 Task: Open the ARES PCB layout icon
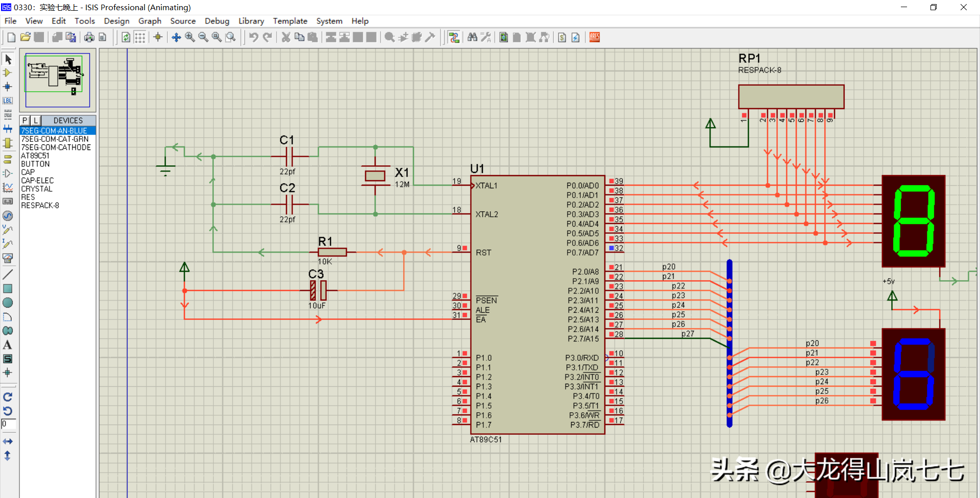point(595,37)
